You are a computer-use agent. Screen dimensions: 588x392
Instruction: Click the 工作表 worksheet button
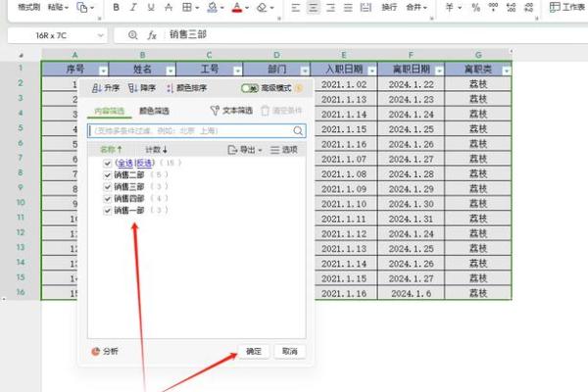tap(567, 7)
